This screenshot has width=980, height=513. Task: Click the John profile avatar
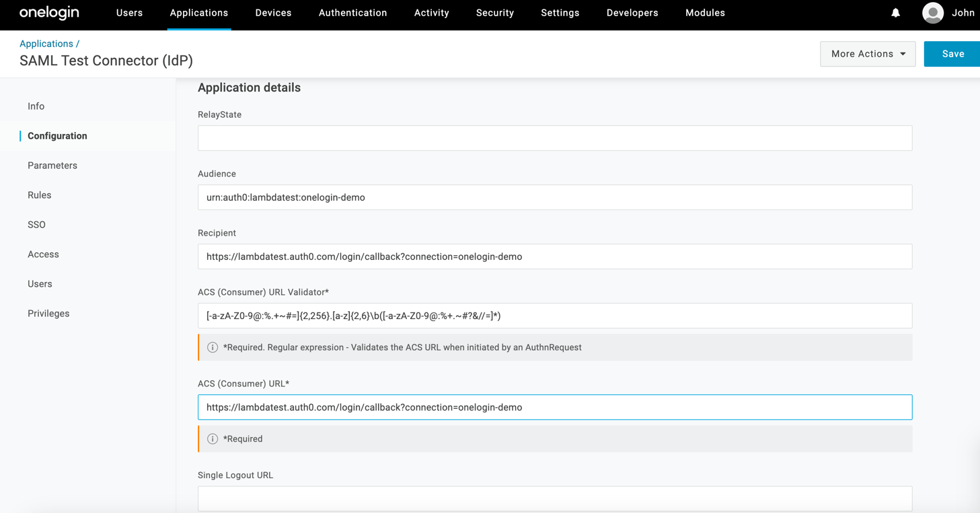933,13
